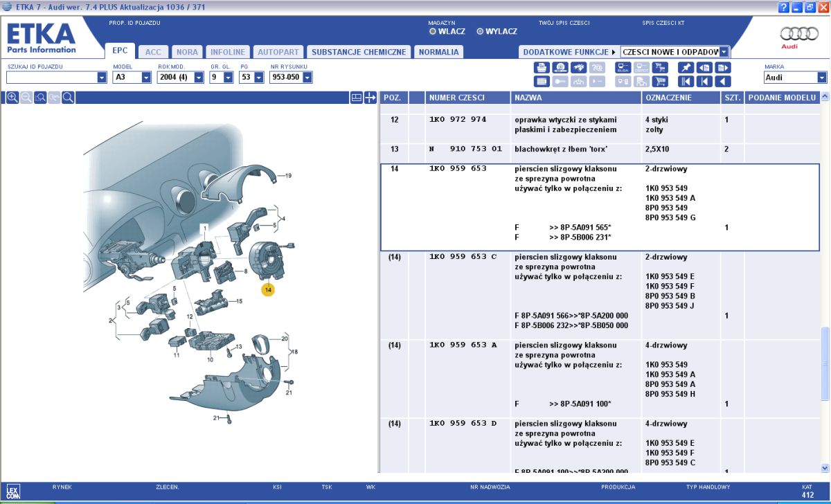This screenshot has width=831, height=504.
Task: Jump to first with double-bar arrow icon
Action: click(686, 81)
